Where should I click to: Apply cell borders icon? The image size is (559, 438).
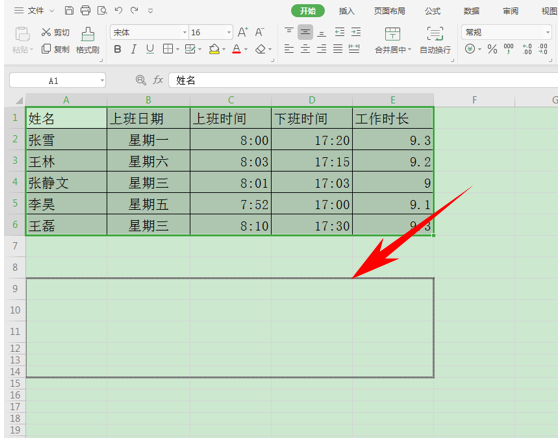[x=168, y=49]
